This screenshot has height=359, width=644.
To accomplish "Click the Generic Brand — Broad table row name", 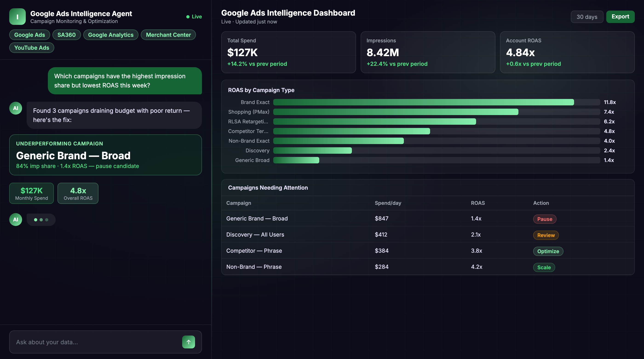I will tap(257, 218).
